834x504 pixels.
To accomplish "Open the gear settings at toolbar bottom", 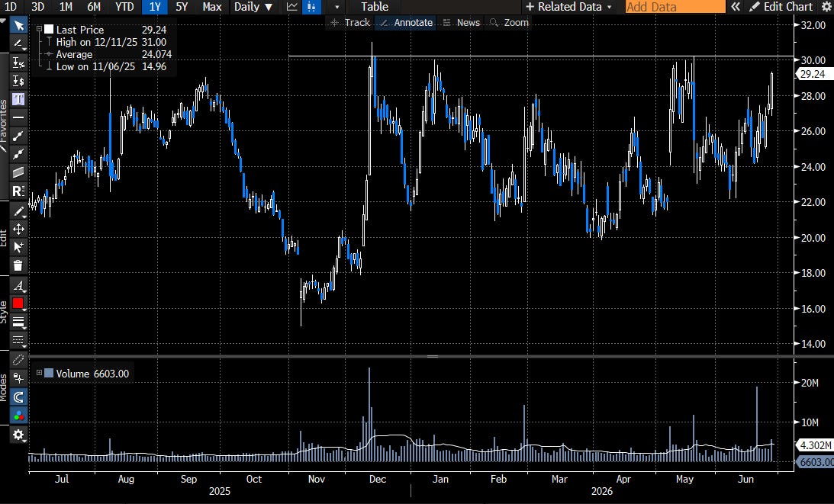I will [18, 435].
